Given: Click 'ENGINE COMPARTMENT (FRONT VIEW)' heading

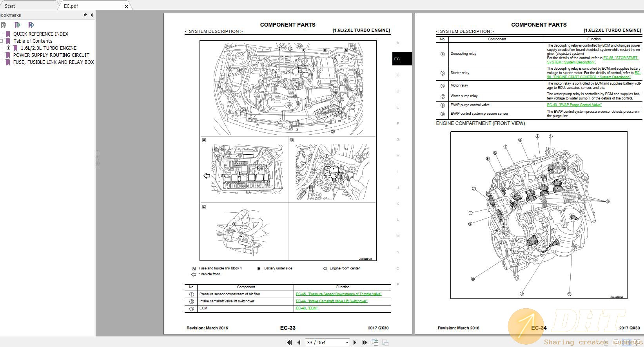Looking at the screenshot, I should [481, 123].
